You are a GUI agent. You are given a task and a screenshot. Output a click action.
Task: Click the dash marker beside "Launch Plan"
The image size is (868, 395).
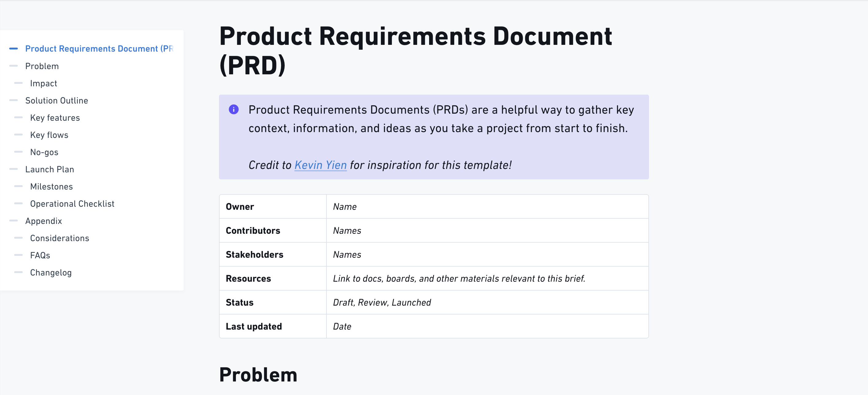tap(14, 169)
